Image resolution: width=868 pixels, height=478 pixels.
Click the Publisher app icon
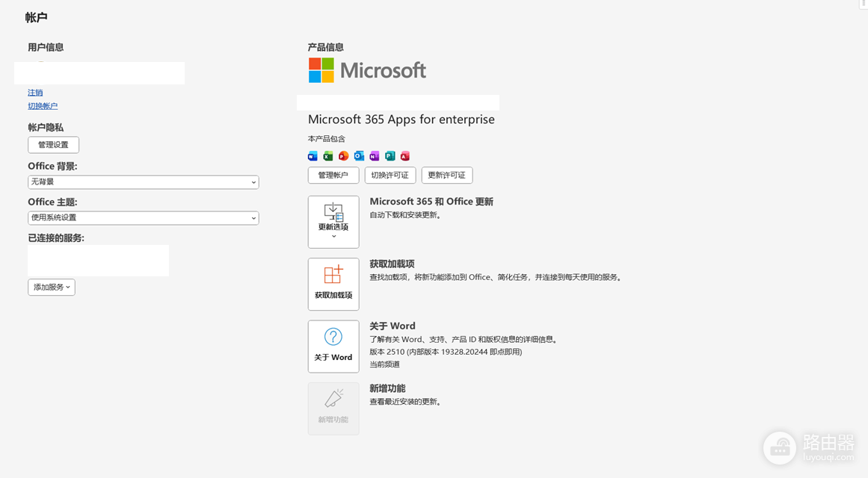(x=390, y=156)
